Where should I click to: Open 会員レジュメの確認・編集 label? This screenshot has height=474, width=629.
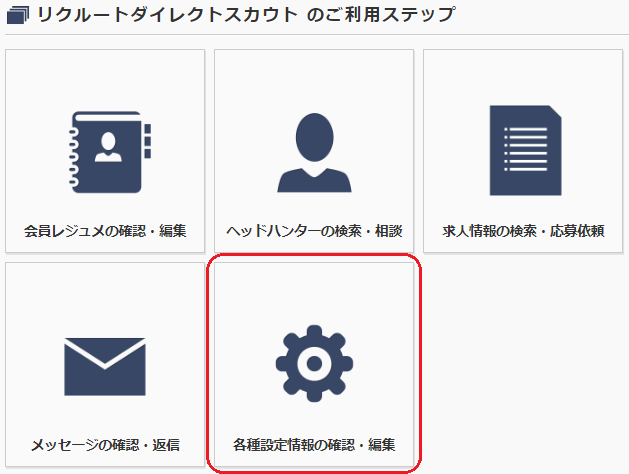(105, 231)
